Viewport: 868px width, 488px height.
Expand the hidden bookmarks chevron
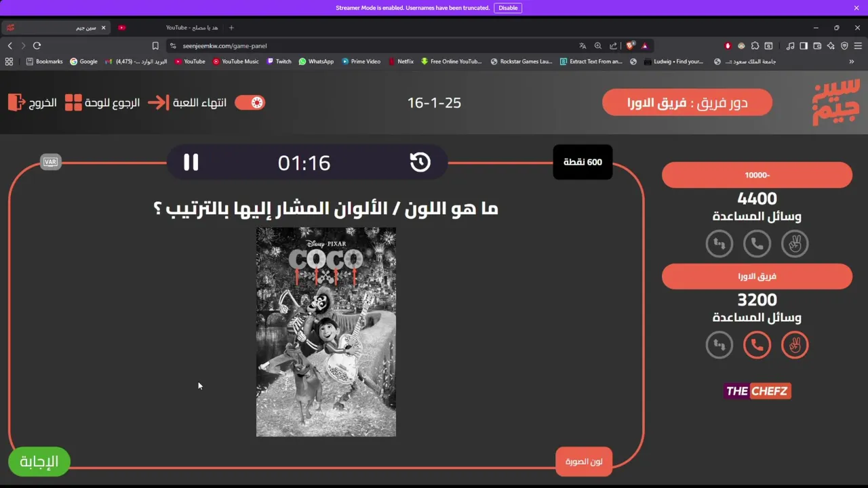[x=851, y=61]
